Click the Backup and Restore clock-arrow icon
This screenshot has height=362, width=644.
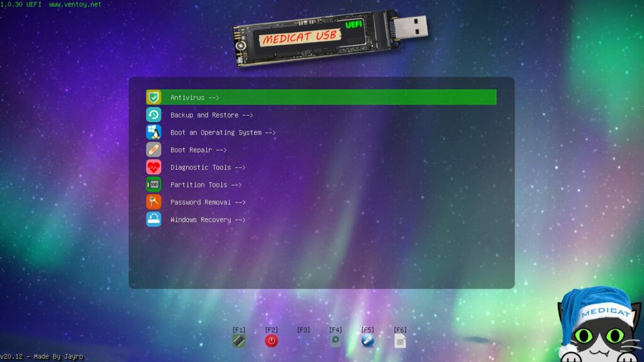pyautogui.click(x=153, y=114)
